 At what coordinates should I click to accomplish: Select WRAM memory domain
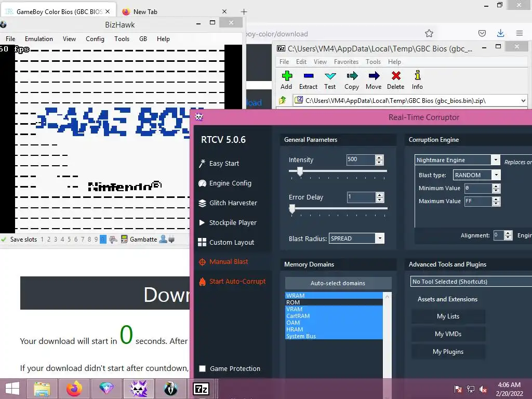[x=334, y=296]
